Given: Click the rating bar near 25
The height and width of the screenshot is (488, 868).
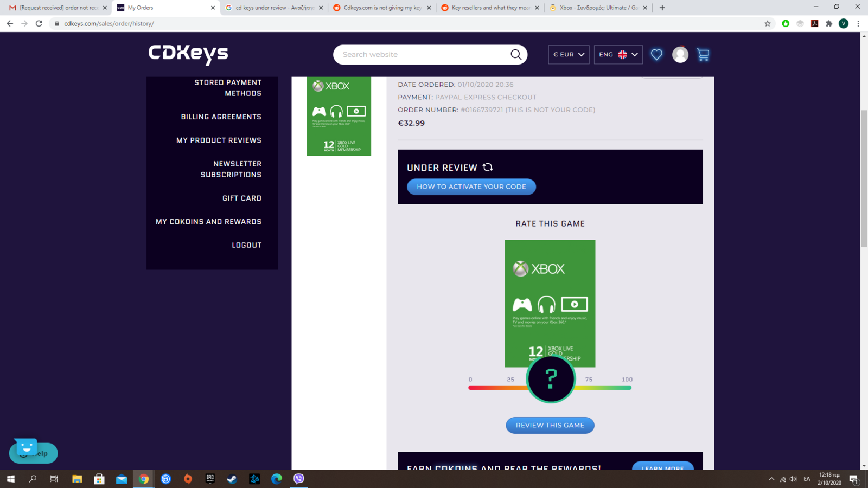Looking at the screenshot, I should pos(510,387).
